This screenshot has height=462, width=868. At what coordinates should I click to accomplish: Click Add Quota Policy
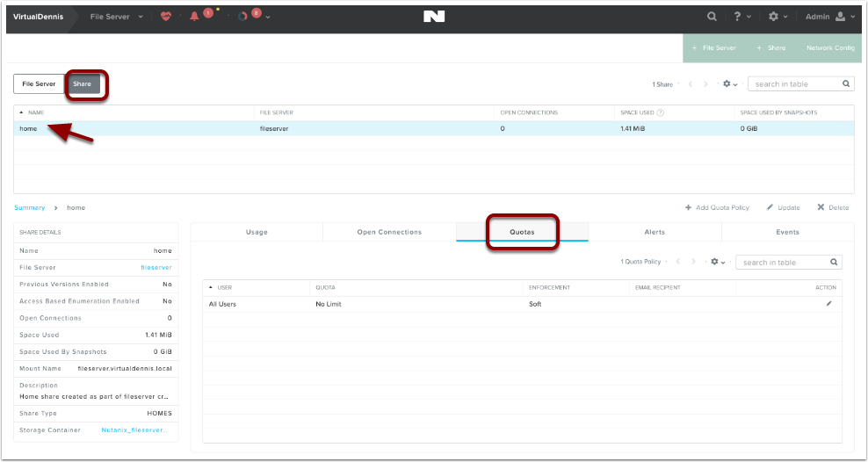pyautogui.click(x=717, y=207)
